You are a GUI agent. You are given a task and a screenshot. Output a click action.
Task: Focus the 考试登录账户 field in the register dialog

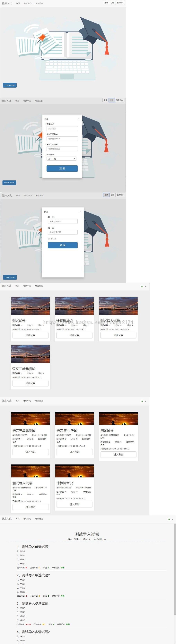[x=62, y=139]
